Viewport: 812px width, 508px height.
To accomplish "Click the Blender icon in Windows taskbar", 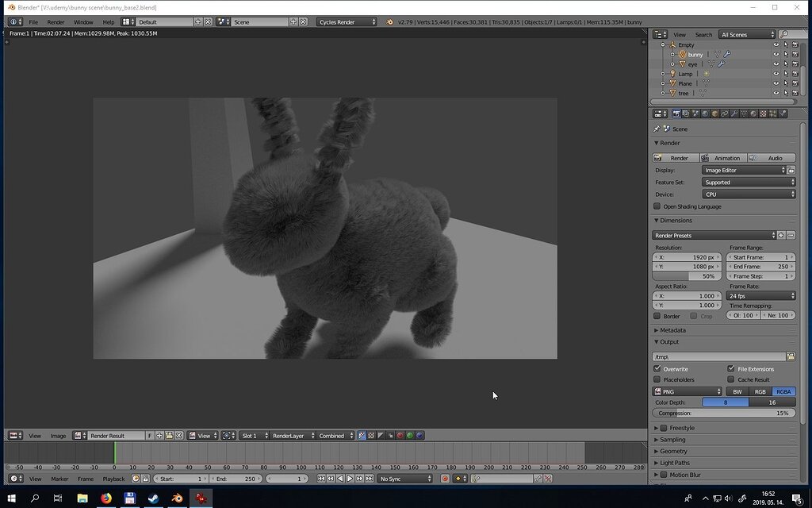I will point(178,498).
